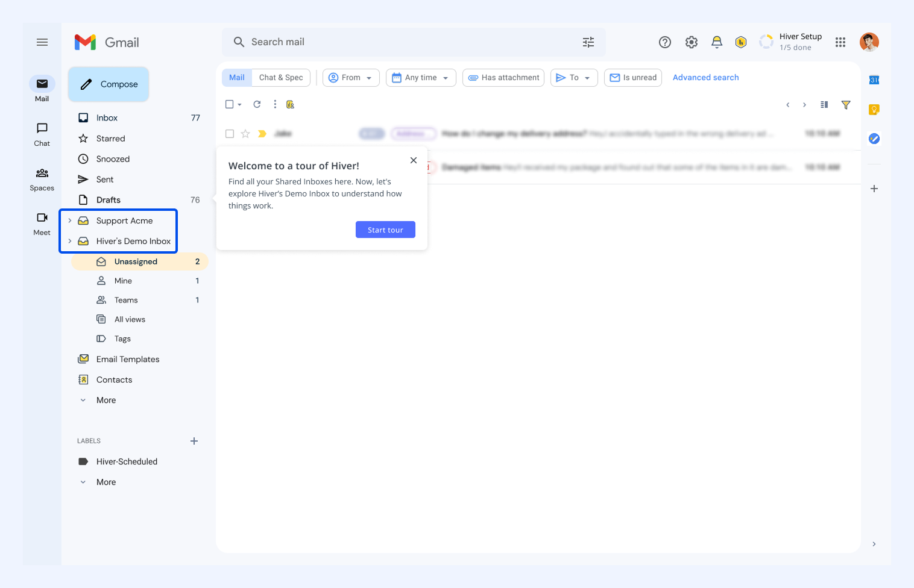This screenshot has width=914, height=588.
Task: Get add-ons plus icon in side panel
Action: click(874, 189)
